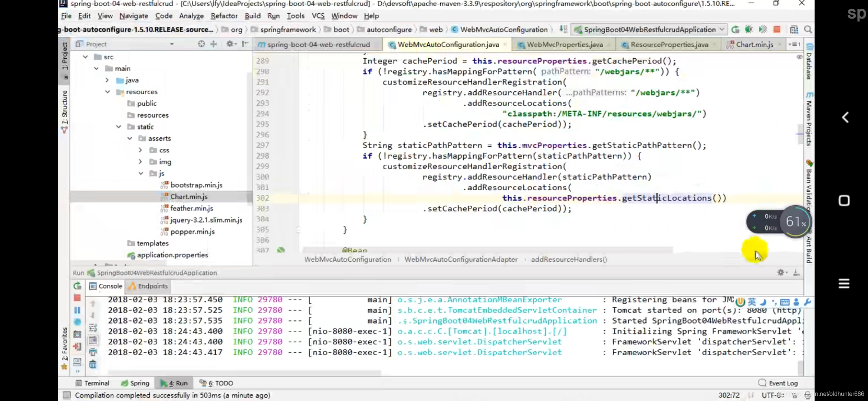Rerun application in Run panel
This screenshot has width=868, height=401.
tap(77, 286)
